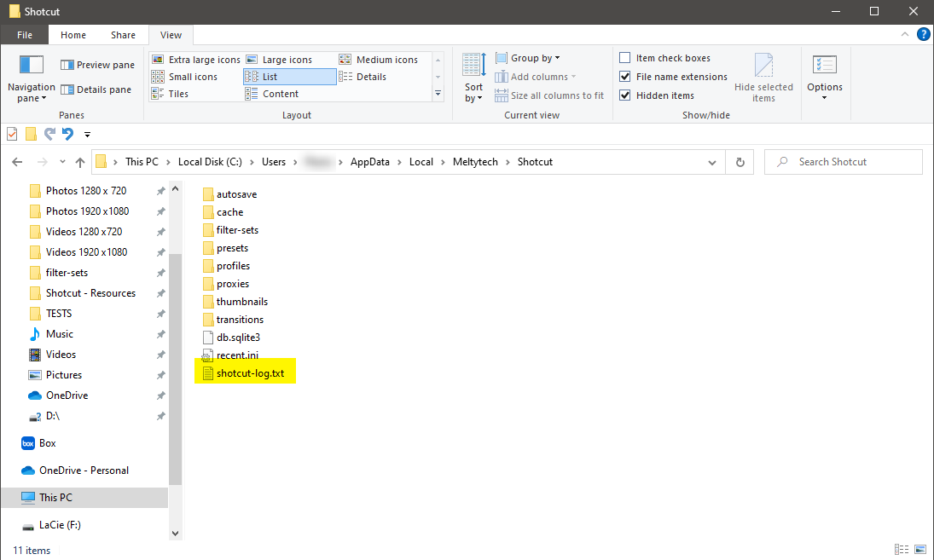Viewport: 934px width, 560px height.
Task: Toggle Hidden items checkbox
Action: 625,95
